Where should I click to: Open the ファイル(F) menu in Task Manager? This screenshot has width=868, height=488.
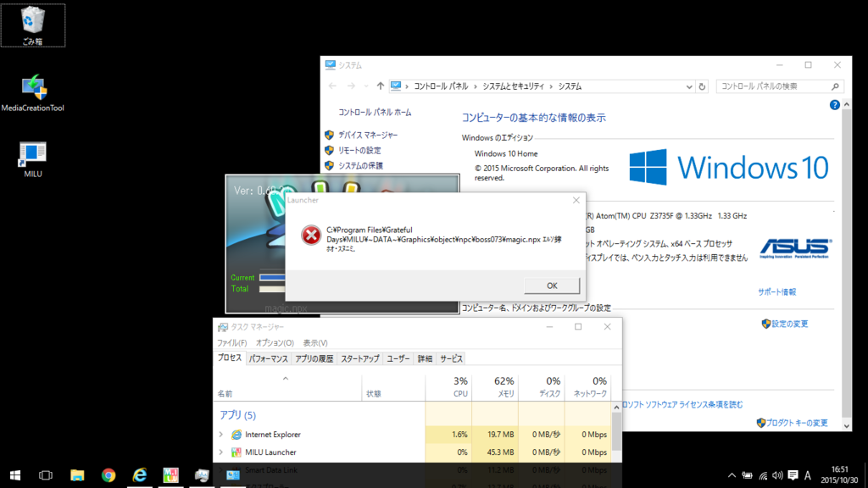coord(231,343)
